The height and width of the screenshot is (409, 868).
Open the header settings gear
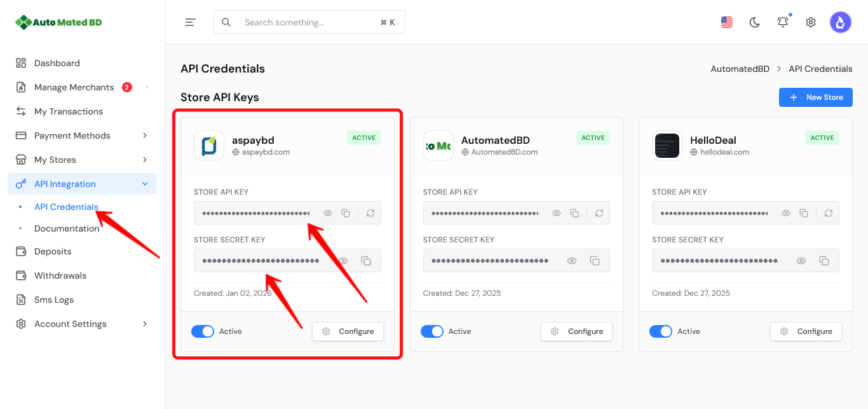pos(811,22)
